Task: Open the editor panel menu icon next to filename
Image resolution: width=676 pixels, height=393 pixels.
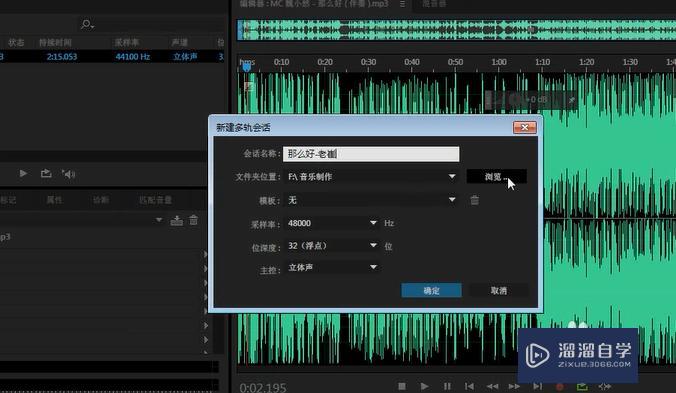Action: click(402, 4)
